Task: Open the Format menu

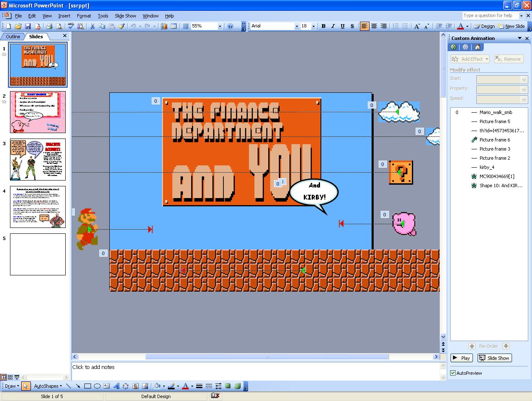Action: tap(84, 16)
